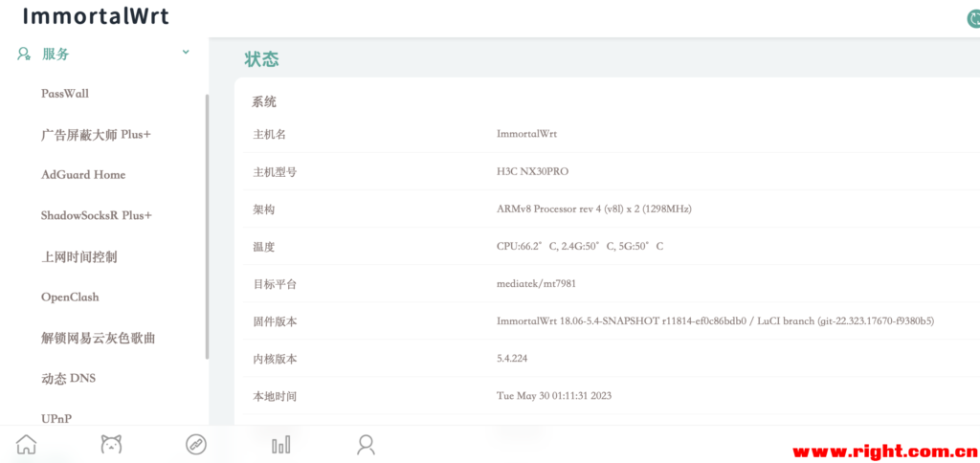Open PassWall service page
980x463 pixels.
pos(65,94)
